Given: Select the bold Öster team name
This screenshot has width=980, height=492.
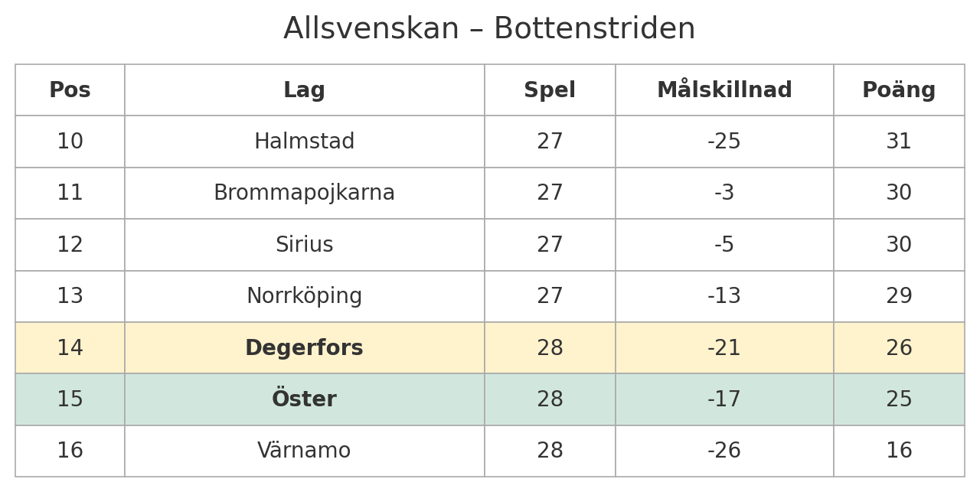Looking at the screenshot, I should click(x=304, y=399).
